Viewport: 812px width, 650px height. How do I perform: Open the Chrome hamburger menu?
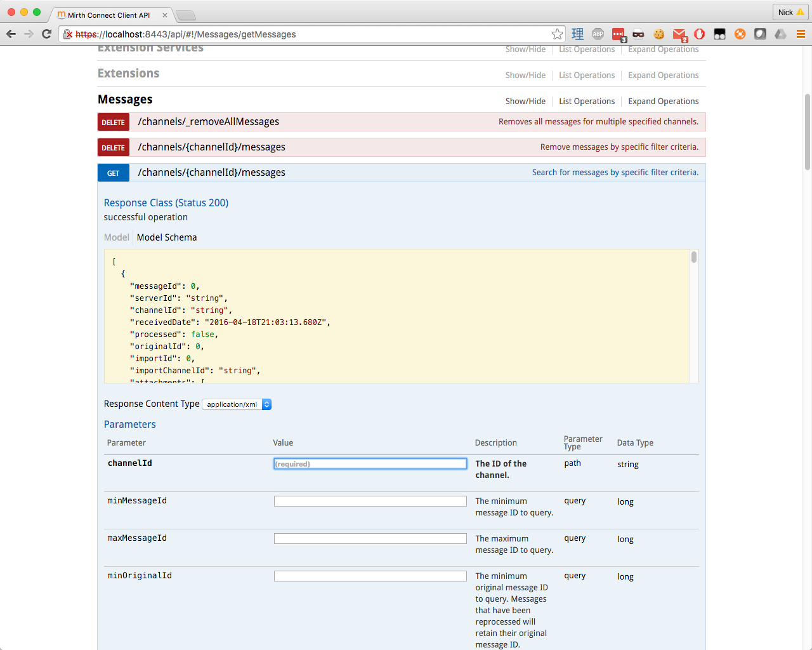801,34
